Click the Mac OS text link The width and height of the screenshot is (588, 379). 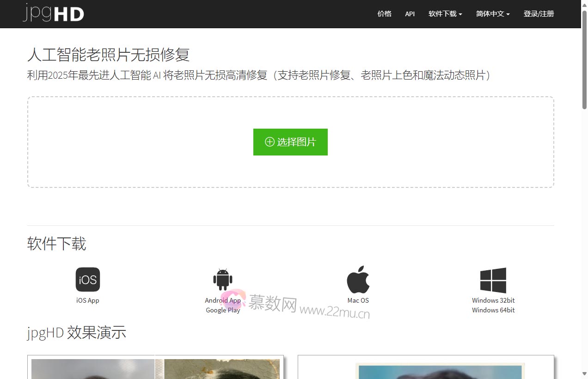pos(358,300)
